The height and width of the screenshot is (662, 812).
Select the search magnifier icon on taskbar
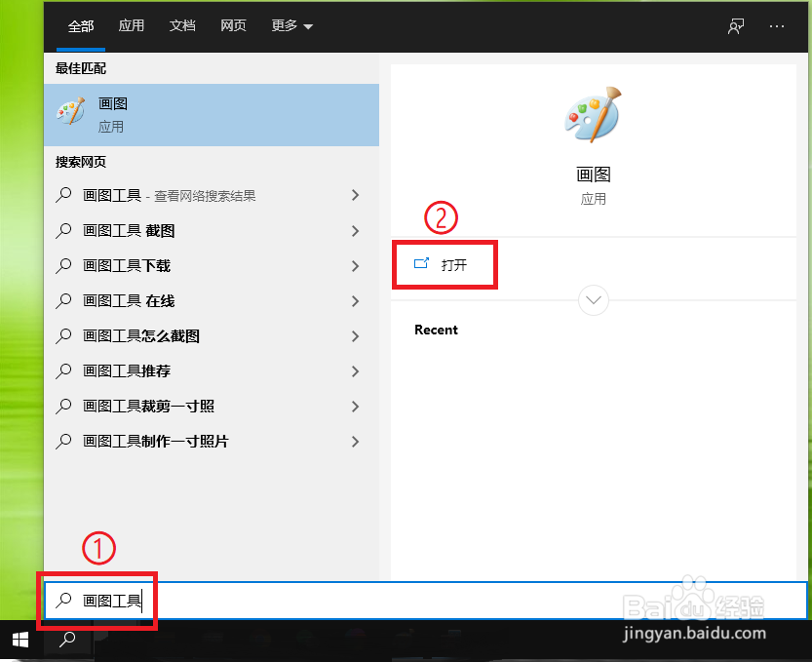[65, 641]
